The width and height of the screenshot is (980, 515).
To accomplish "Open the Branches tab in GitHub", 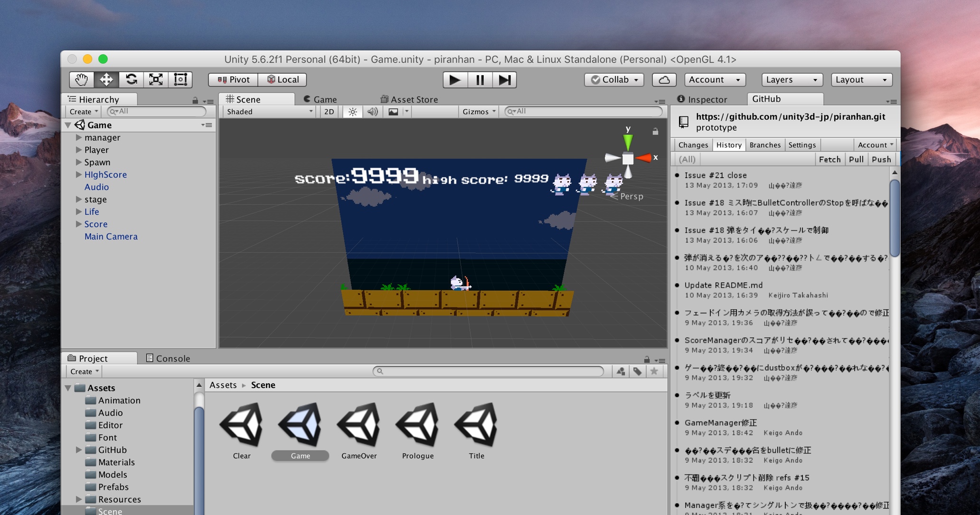I will [765, 145].
